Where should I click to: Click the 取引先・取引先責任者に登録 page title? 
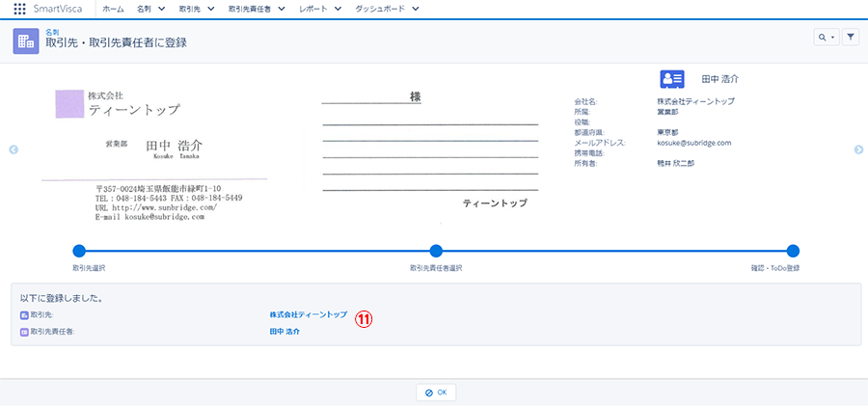pyautogui.click(x=117, y=43)
